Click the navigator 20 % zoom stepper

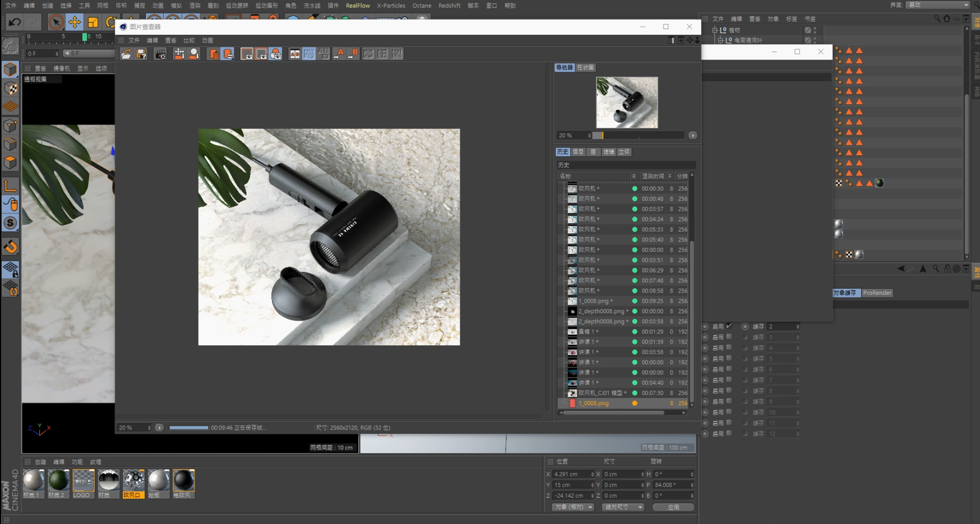coord(589,136)
